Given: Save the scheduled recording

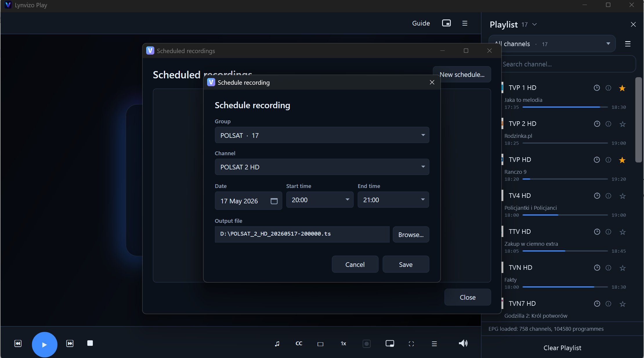Looking at the screenshot, I should click(406, 264).
